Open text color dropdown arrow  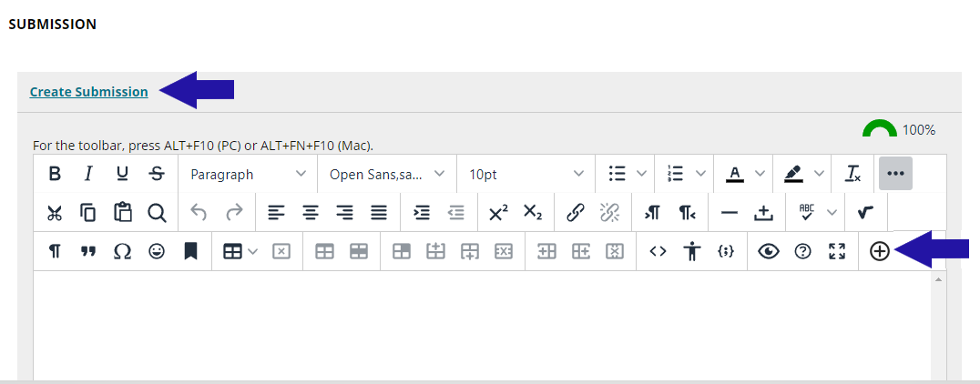[x=760, y=174]
